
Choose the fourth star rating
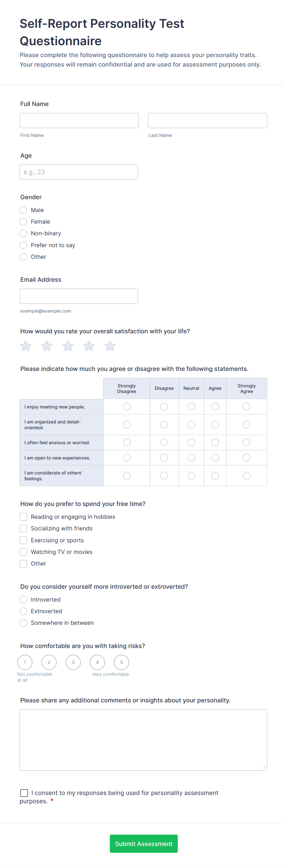point(89,346)
